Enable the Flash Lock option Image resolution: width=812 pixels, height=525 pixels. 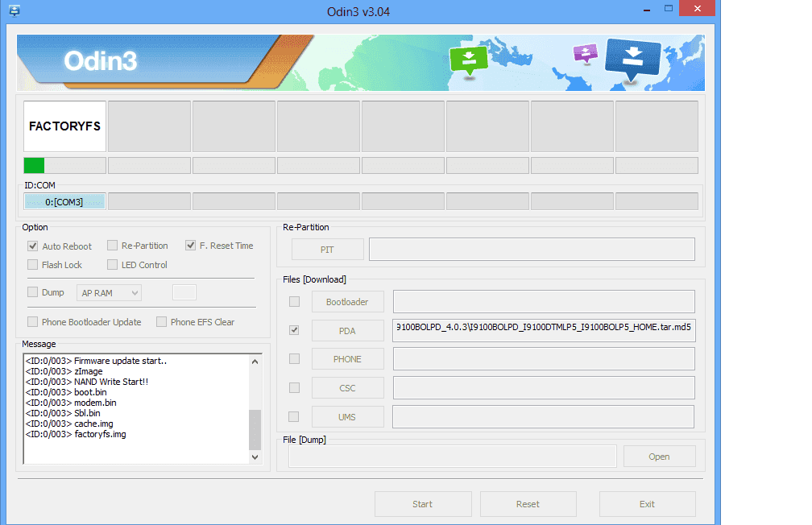click(x=32, y=265)
